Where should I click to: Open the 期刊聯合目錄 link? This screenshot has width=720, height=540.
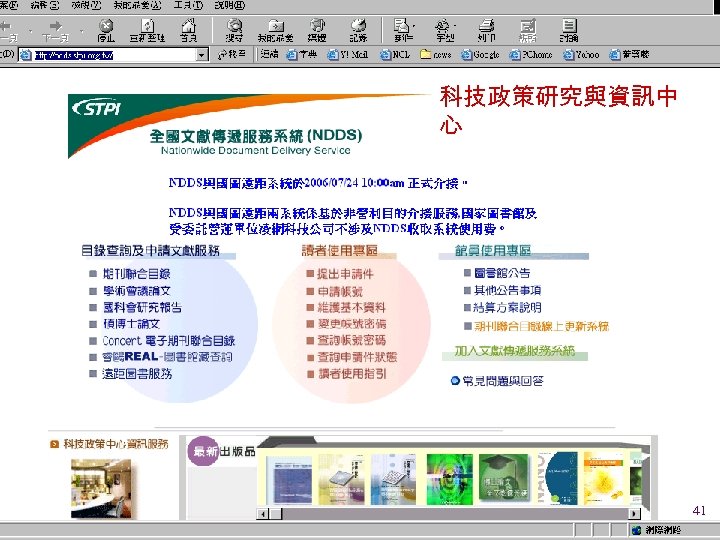[137, 274]
